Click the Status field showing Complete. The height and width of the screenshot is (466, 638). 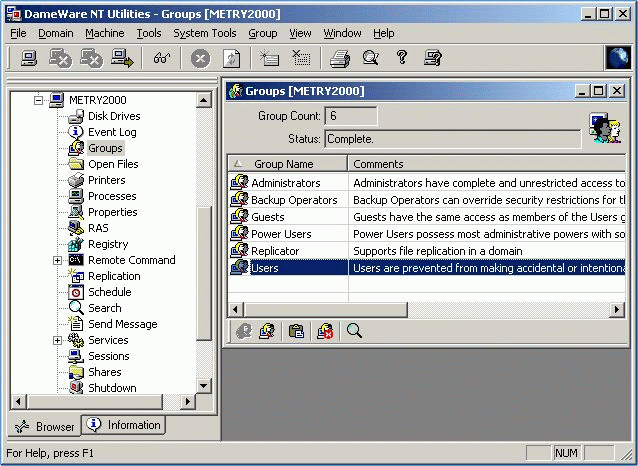pyautogui.click(x=453, y=139)
